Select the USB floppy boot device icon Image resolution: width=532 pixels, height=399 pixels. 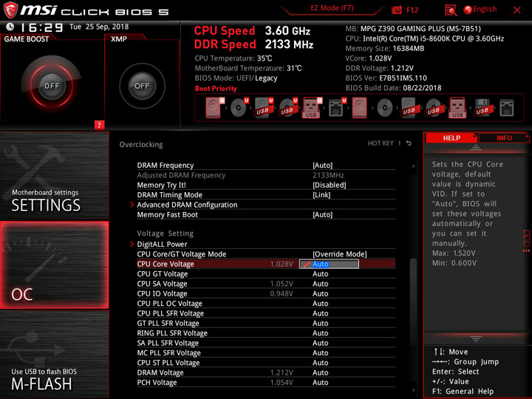tap(482, 108)
